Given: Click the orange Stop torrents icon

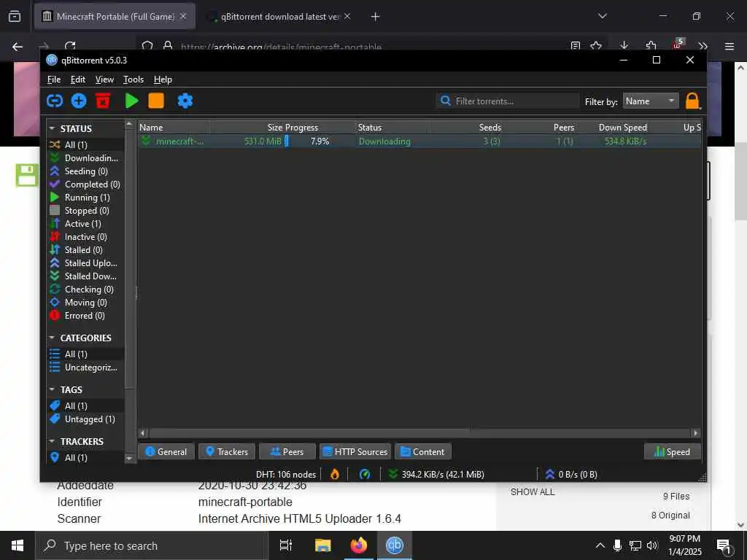Looking at the screenshot, I should pos(156,101).
